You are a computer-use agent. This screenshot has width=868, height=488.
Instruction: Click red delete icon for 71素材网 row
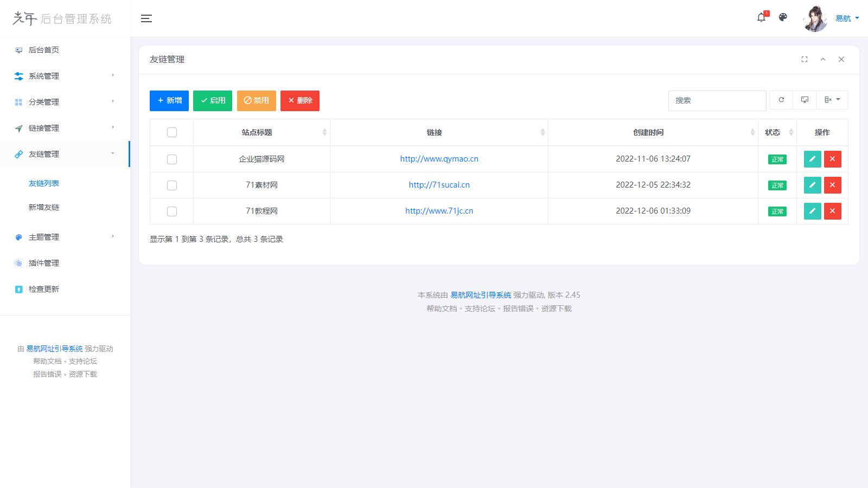tap(832, 185)
